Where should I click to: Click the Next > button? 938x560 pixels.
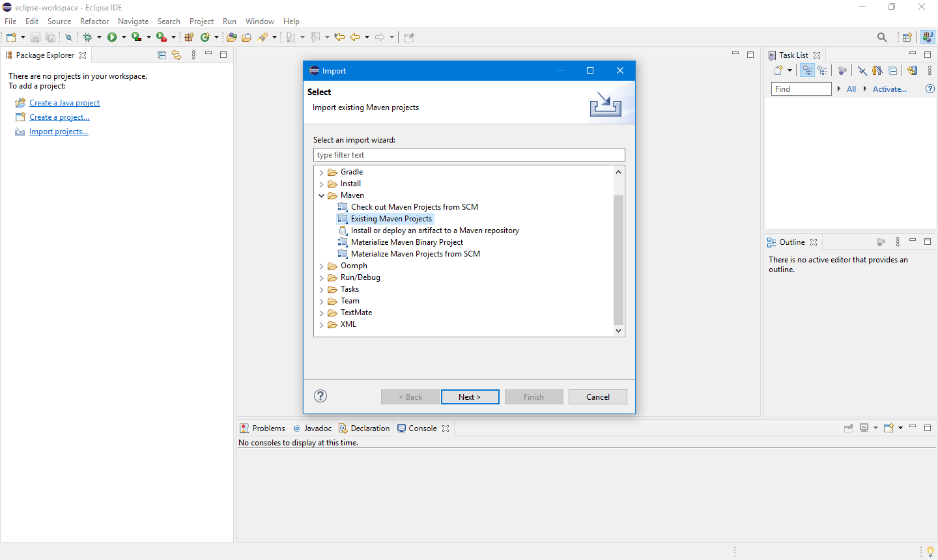coord(470,397)
